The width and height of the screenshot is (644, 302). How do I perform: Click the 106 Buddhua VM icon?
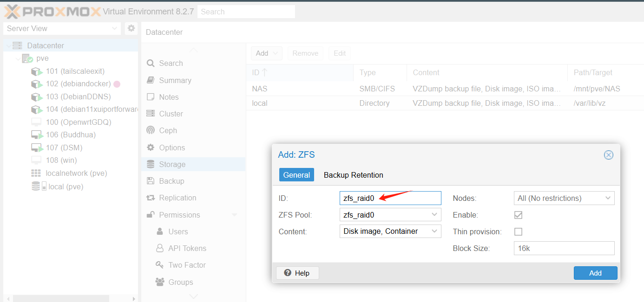point(37,135)
